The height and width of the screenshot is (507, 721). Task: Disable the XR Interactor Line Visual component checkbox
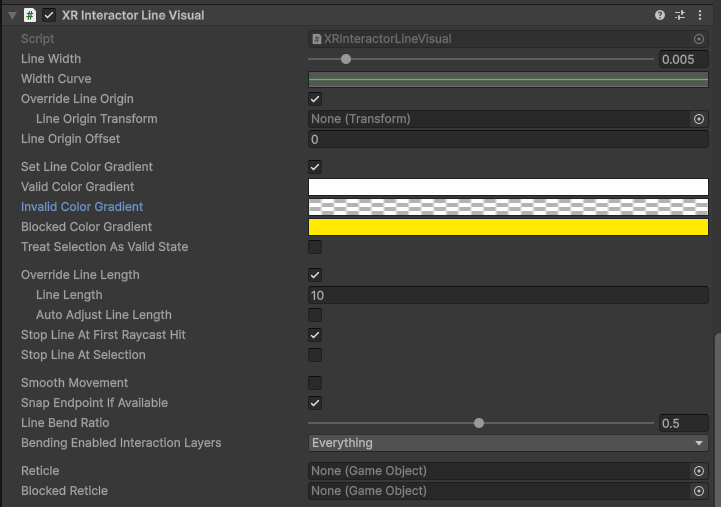[x=49, y=15]
